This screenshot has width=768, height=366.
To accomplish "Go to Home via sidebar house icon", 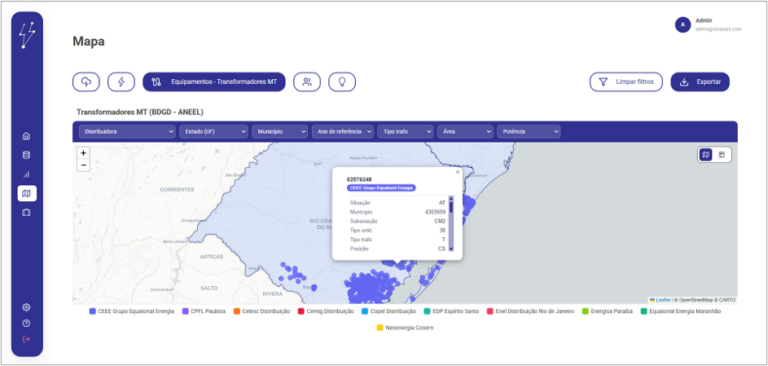I will click(26, 136).
